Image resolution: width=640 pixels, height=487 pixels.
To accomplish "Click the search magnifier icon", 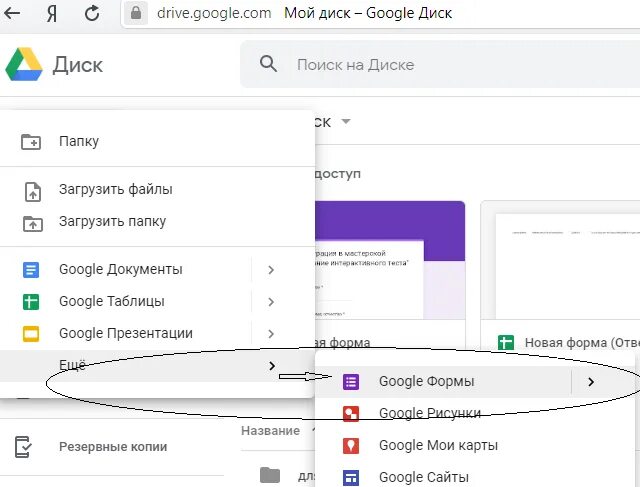I will [x=268, y=64].
